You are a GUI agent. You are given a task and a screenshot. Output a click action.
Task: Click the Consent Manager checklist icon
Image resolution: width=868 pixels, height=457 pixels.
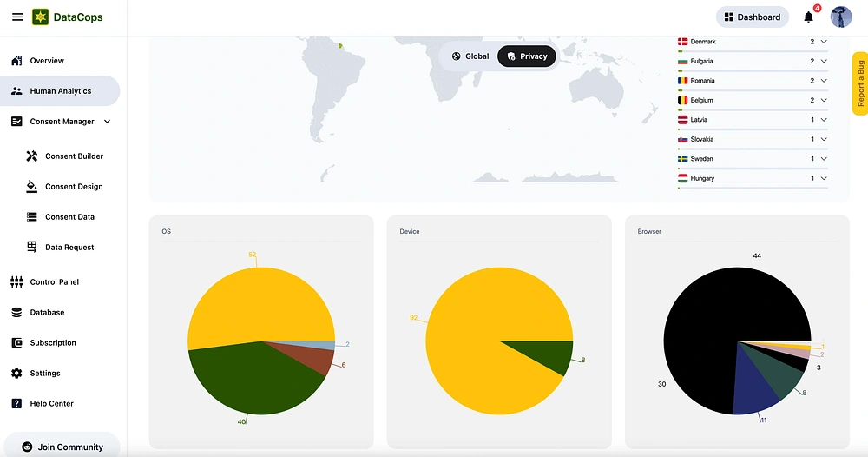(16, 122)
